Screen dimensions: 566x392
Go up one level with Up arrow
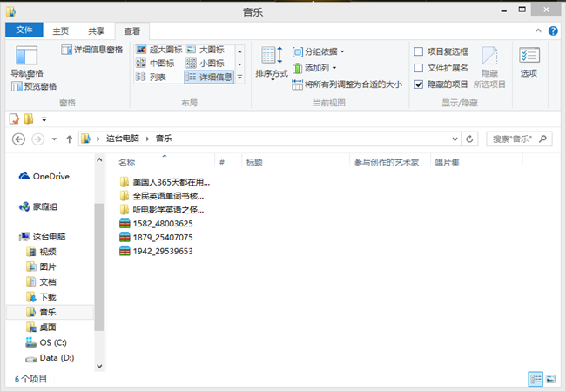click(70, 139)
